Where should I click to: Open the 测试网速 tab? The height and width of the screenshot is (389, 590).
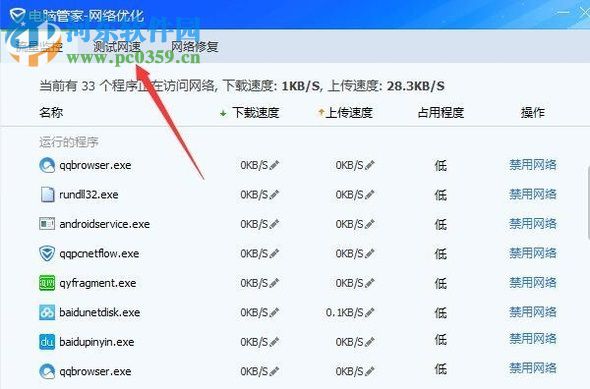[x=117, y=47]
